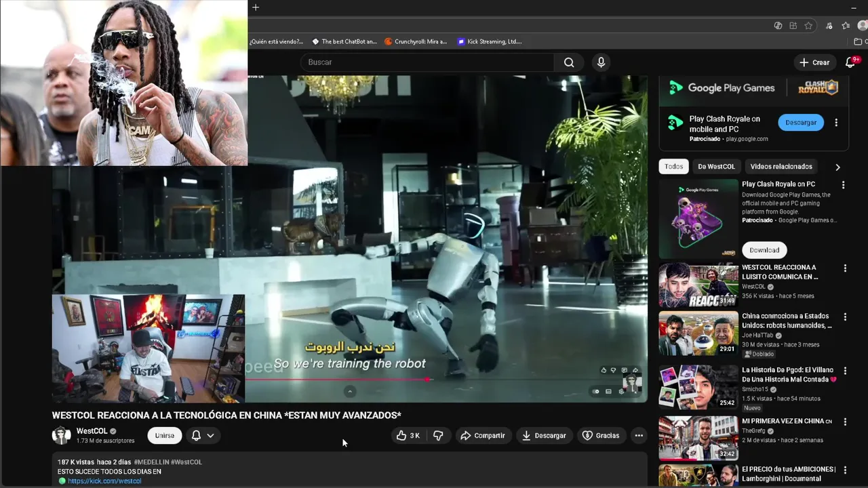Viewport: 868px width, 488px height.
Task: Open options menu on Clash Royale ad banner
Action: coord(836,123)
